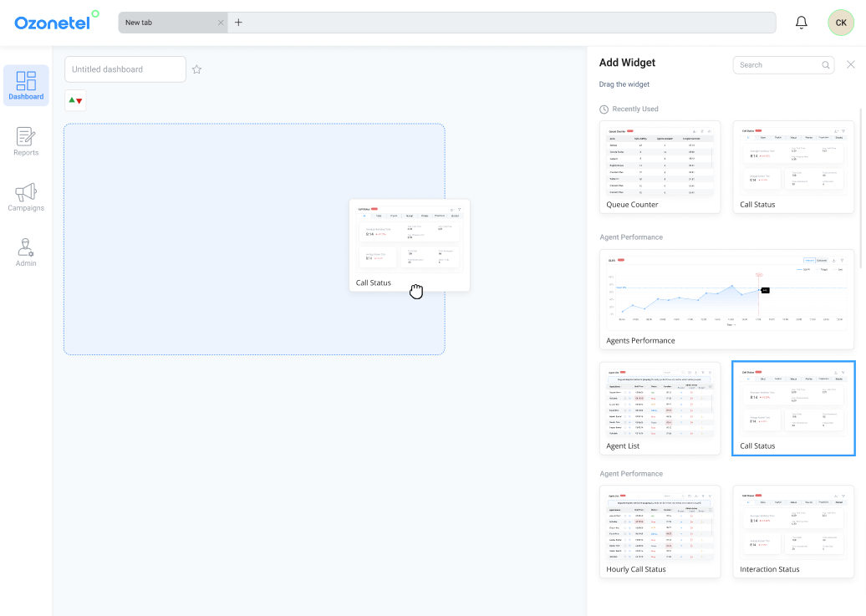Click the Add Widget heading
This screenshot has height=616, width=866.
point(627,63)
